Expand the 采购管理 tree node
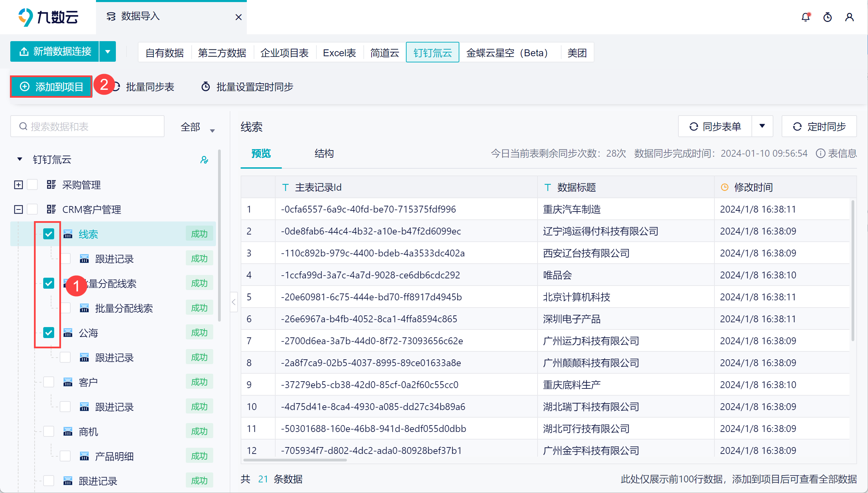 pyautogui.click(x=19, y=185)
